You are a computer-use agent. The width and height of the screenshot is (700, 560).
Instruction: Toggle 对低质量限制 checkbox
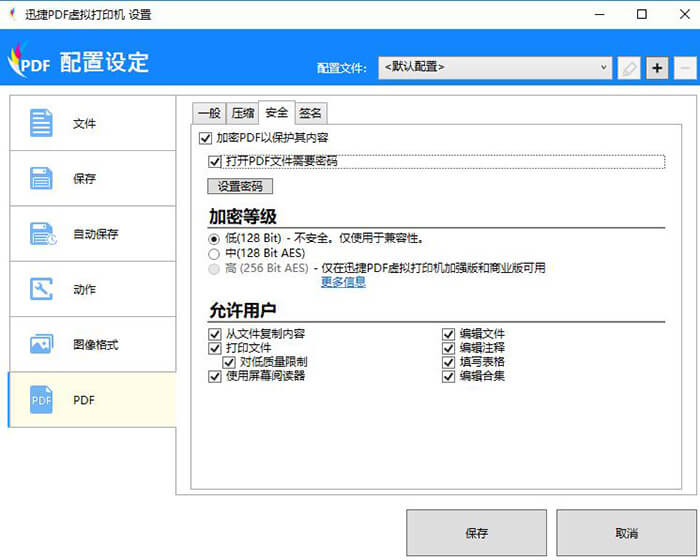pos(229,362)
